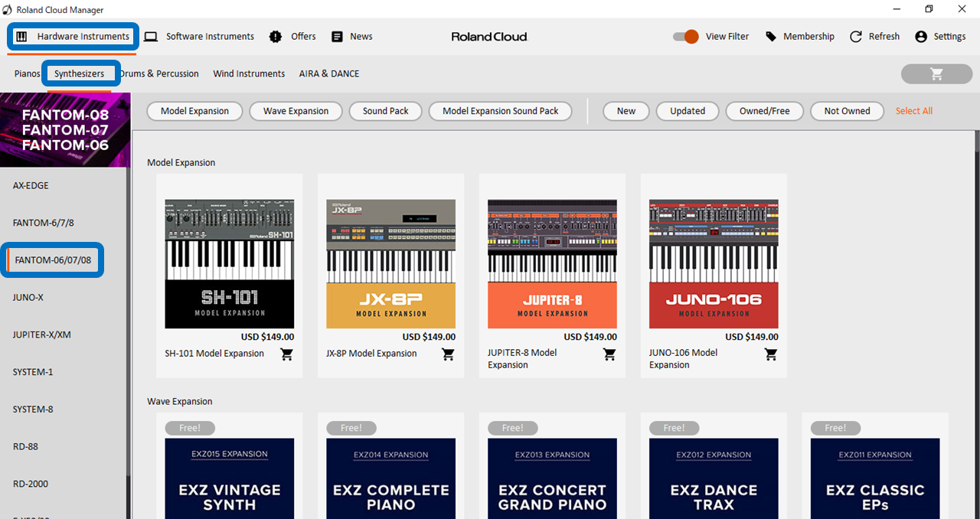The image size is (980, 519).
Task: Toggle the View Filter switch
Action: (x=685, y=37)
